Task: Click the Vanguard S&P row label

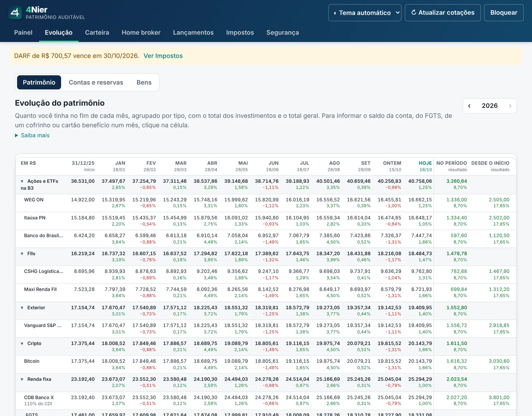Action: point(43,325)
